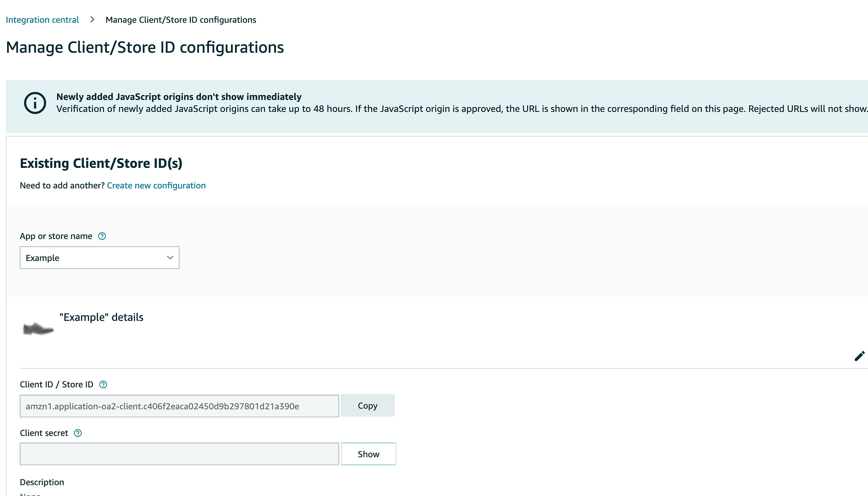The height and width of the screenshot is (496, 868).
Task: Click the pencil edit icon
Action: [859, 356]
